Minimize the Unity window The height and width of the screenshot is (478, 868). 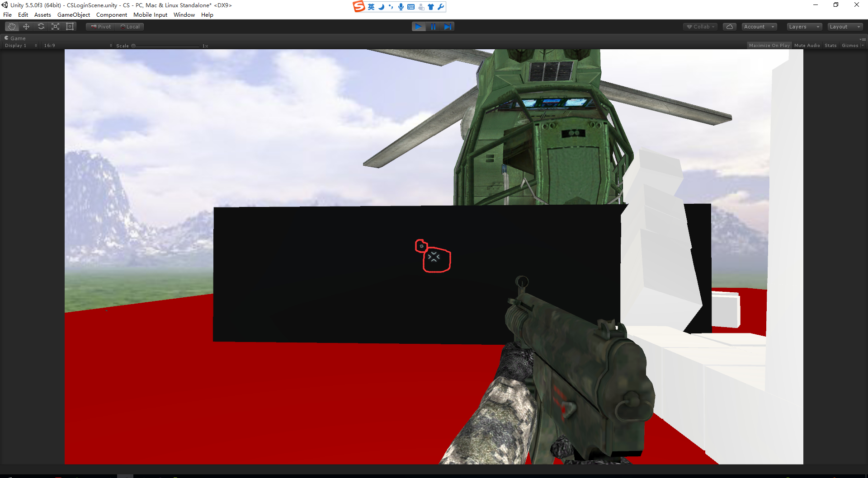816,5
